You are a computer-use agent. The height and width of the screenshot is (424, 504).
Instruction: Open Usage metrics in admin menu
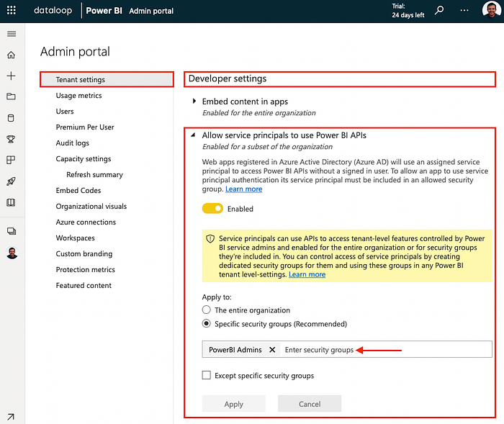[78, 96]
